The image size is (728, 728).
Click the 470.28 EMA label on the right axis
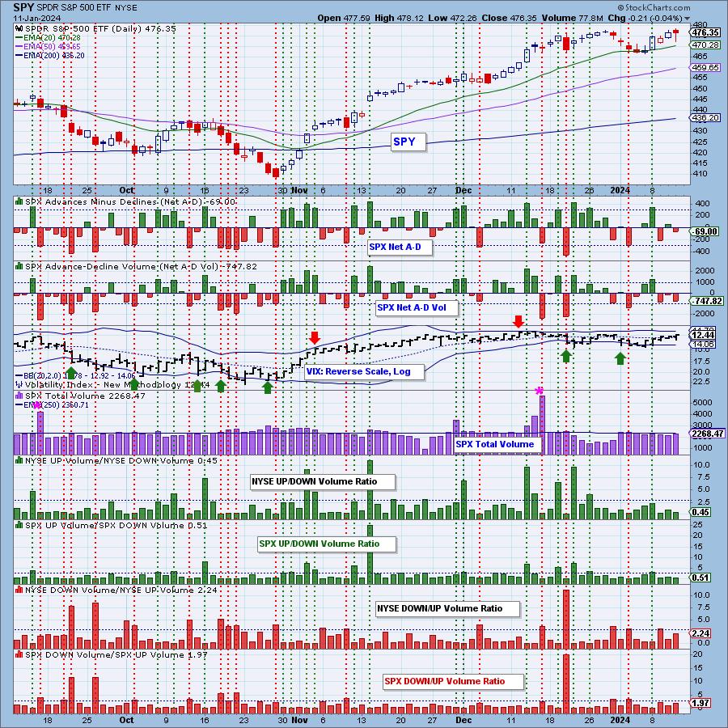pyautogui.click(x=705, y=45)
